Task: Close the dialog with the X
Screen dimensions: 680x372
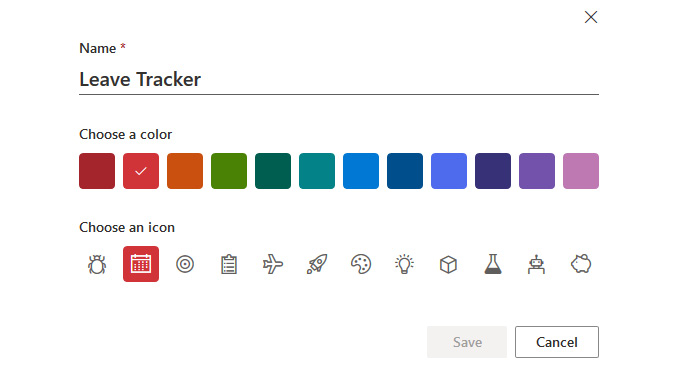Action: pyautogui.click(x=591, y=17)
